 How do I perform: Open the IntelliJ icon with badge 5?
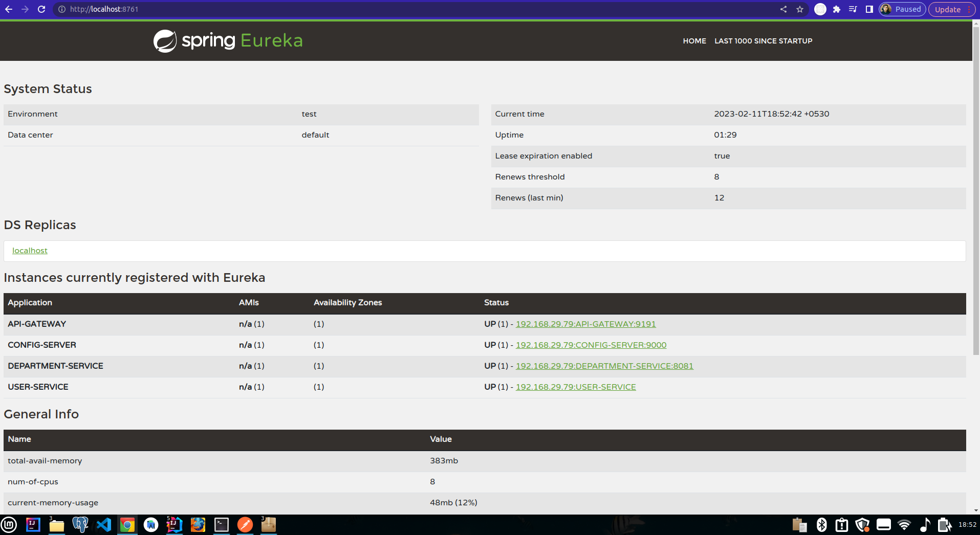pyautogui.click(x=175, y=525)
